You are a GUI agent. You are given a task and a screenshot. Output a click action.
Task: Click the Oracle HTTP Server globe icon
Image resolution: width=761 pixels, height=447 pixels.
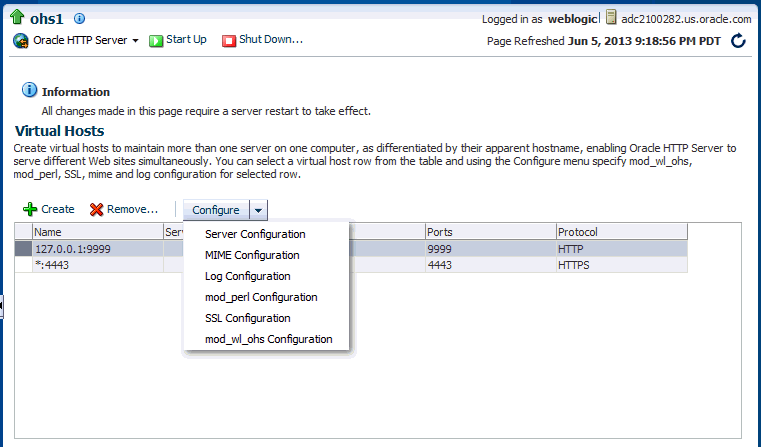[21, 41]
